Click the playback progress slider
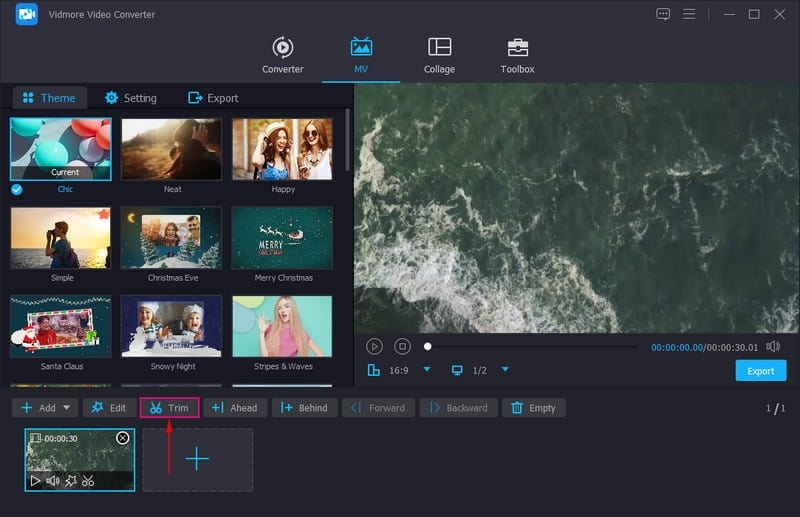This screenshot has height=517, width=800. click(530, 347)
